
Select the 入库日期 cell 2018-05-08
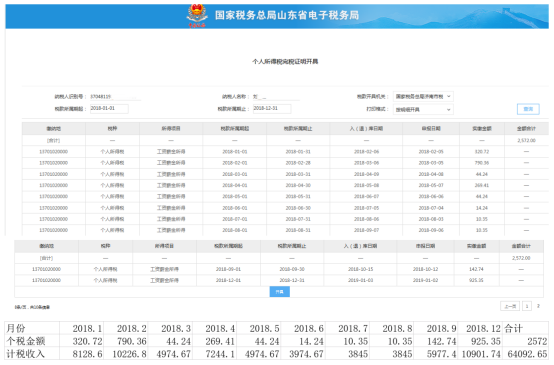click(366, 185)
